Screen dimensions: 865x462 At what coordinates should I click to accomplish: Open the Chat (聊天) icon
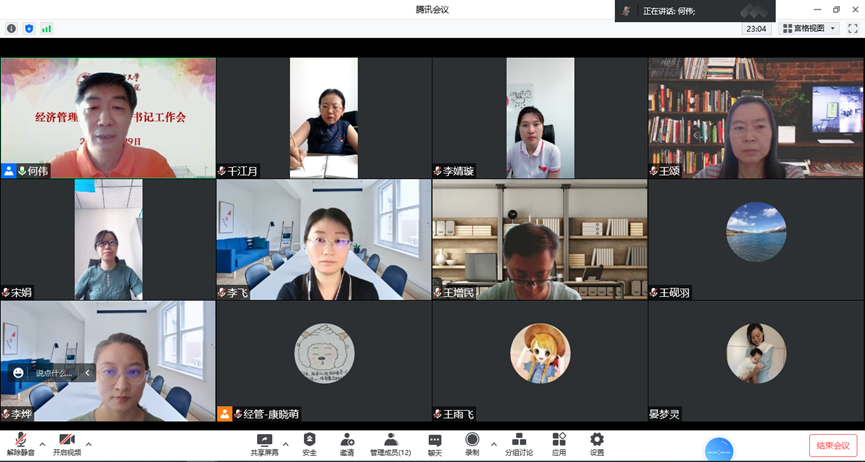[x=435, y=444]
